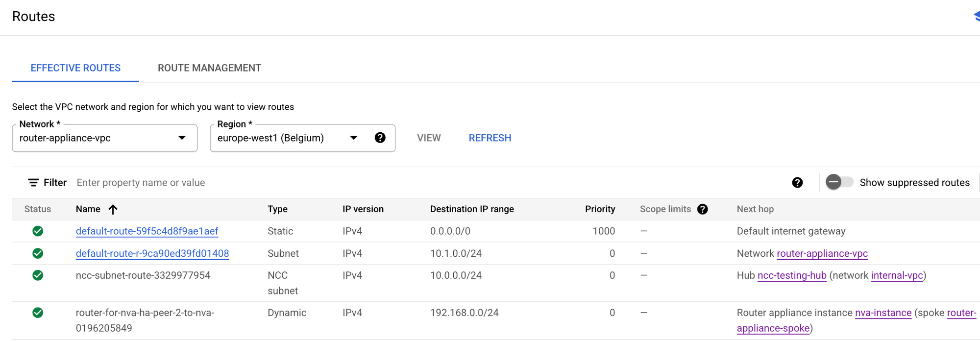Click green status check for default-route-59f5c4d8f9ae1aef

pos(38,231)
